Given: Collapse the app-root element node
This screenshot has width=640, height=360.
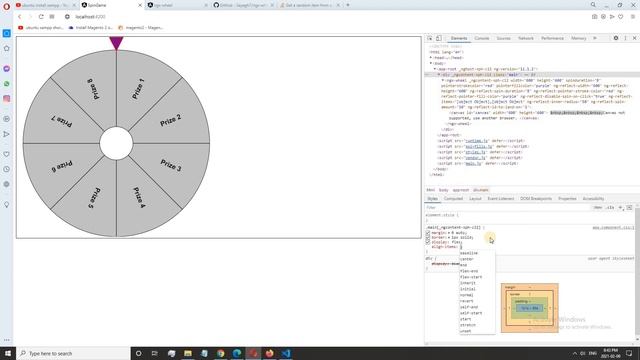Looking at the screenshot, I should (x=435, y=69).
